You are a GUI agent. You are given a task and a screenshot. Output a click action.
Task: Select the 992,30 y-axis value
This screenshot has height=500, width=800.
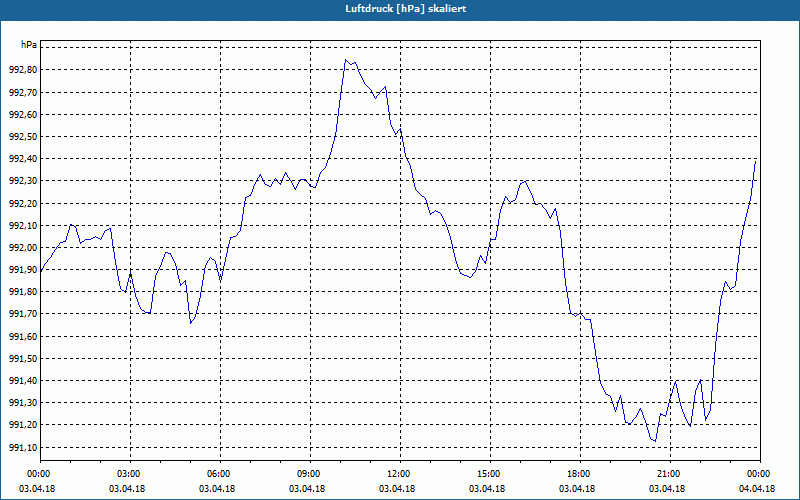pos(23,181)
